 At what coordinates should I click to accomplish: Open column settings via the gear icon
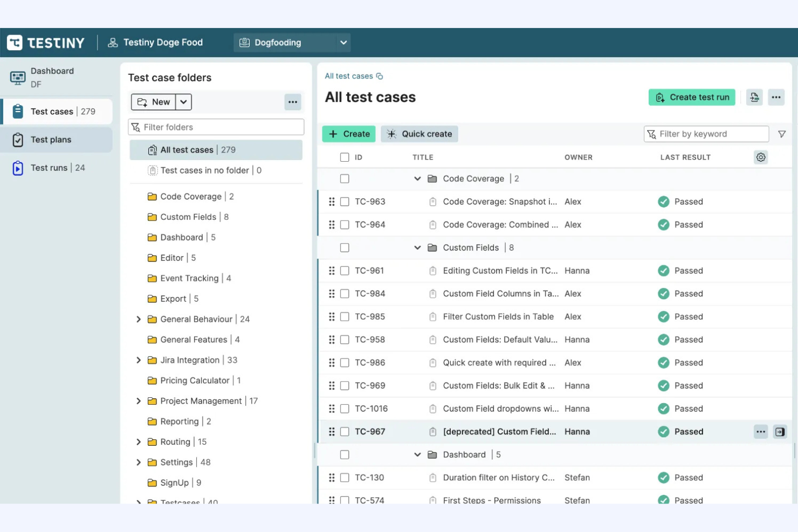[761, 157]
